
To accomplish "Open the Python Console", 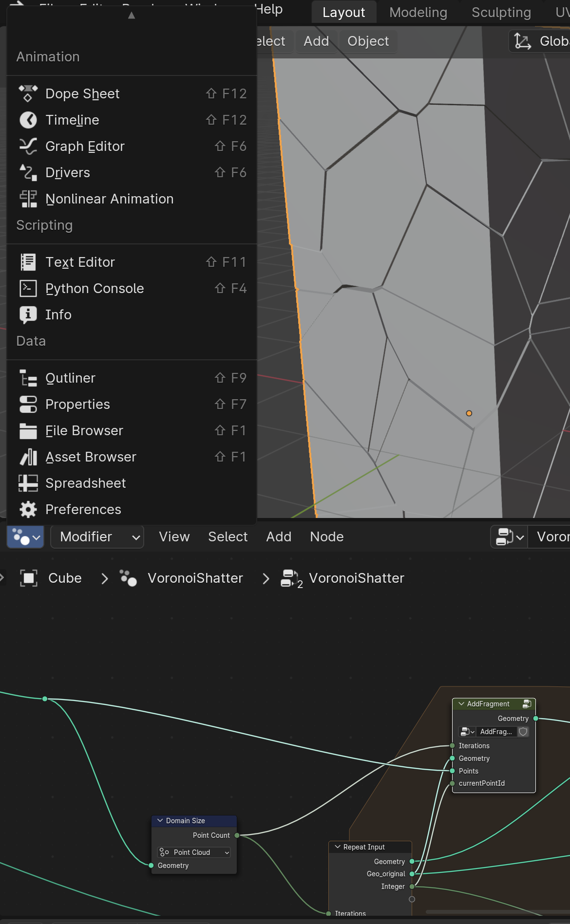I will pos(132,288).
